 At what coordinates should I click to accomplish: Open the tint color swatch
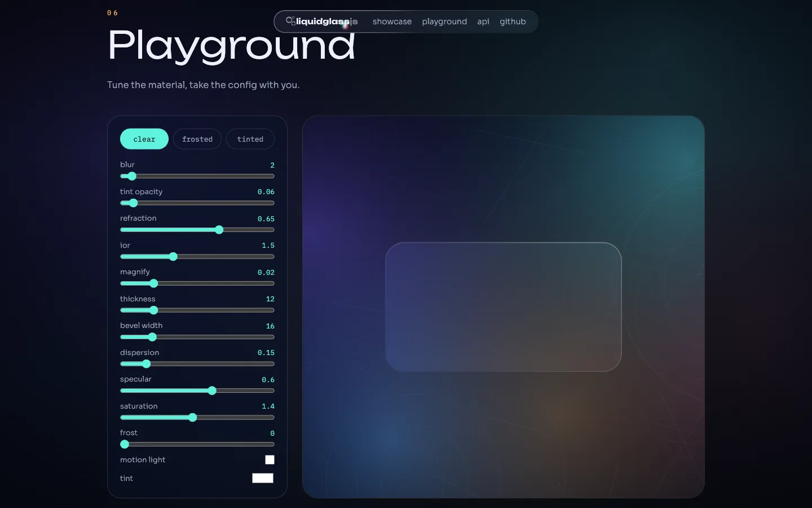263,478
